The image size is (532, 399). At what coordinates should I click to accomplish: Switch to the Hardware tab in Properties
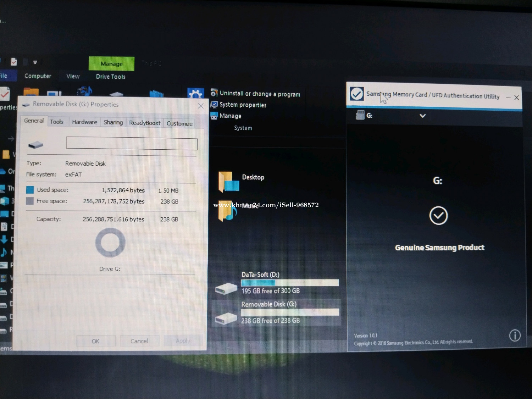(84, 122)
